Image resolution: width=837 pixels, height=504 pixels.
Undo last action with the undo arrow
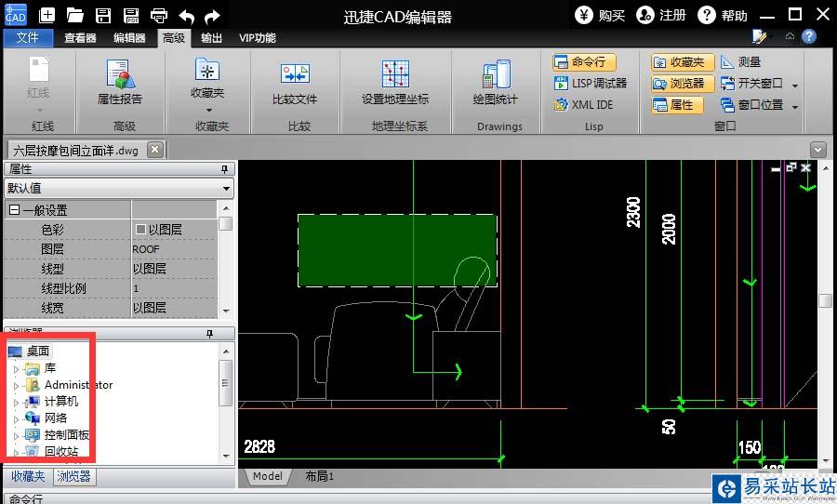(186, 16)
